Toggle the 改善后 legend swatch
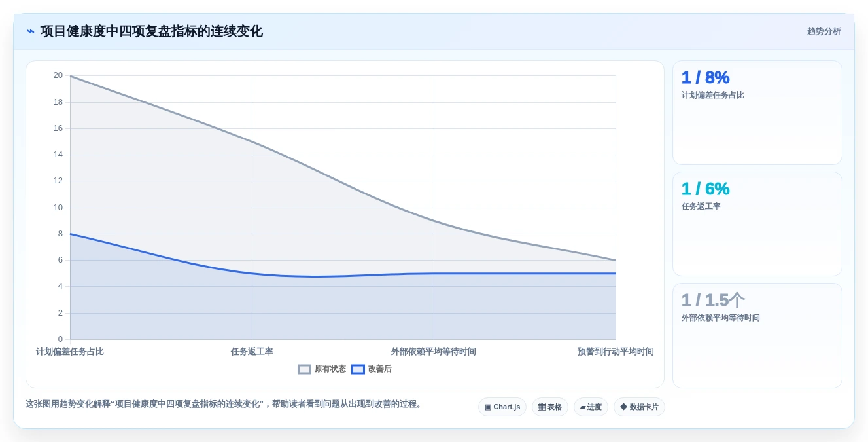 tap(358, 369)
